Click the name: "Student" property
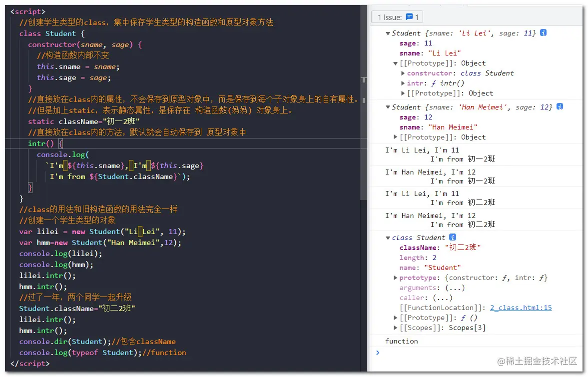This screenshot has height=377, width=588. 430,267
